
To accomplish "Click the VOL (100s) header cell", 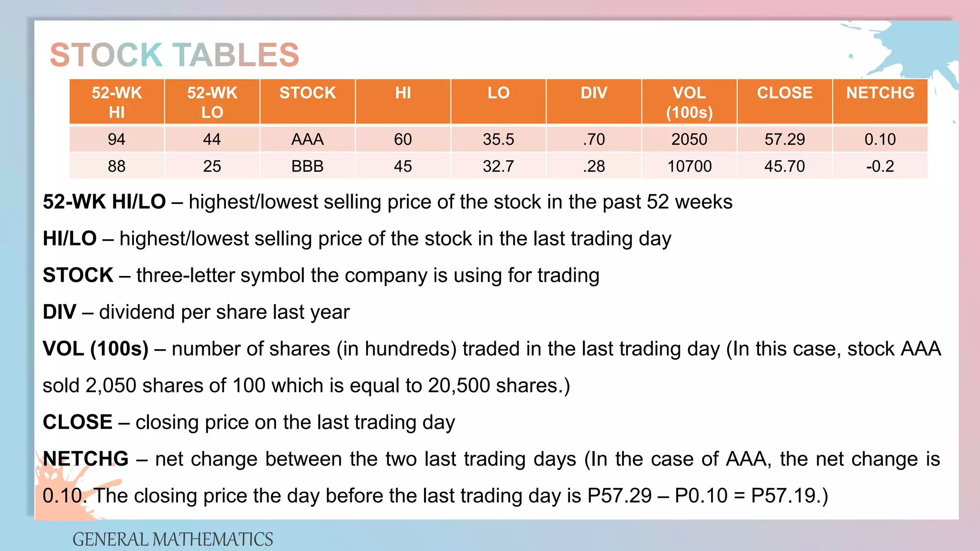I will [689, 102].
